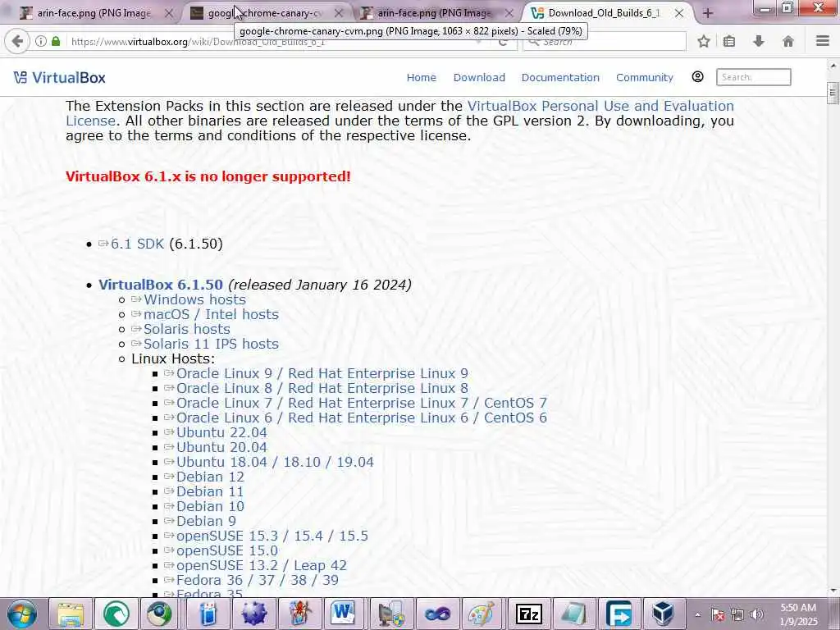
Task: Click the Ubuntu 22.04 link
Action: coord(221,432)
